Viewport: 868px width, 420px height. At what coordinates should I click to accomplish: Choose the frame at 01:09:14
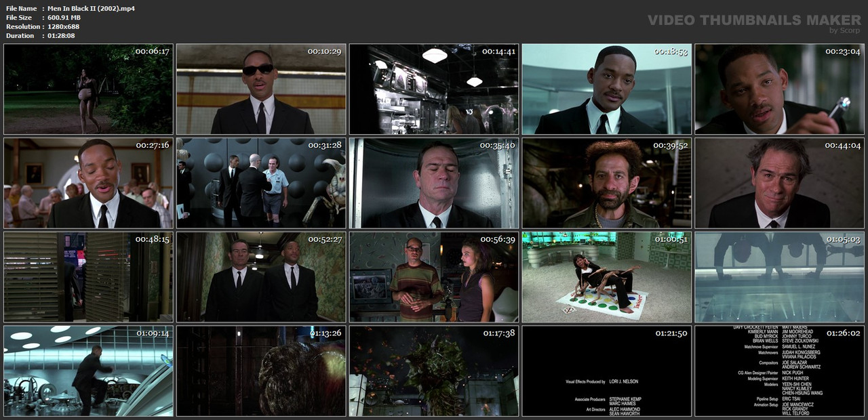[88, 371]
